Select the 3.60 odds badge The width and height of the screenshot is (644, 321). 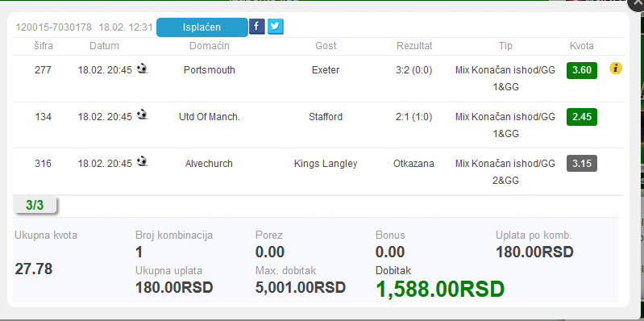point(582,70)
